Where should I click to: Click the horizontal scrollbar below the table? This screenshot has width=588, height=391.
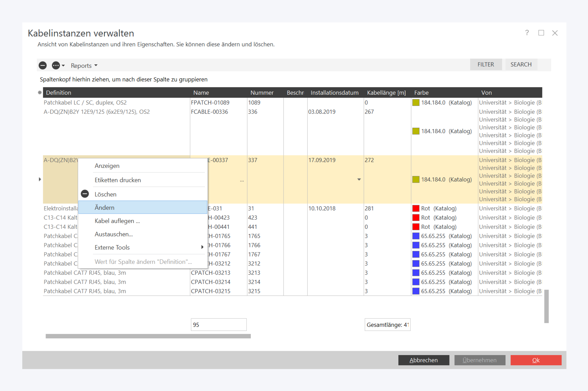point(148,336)
